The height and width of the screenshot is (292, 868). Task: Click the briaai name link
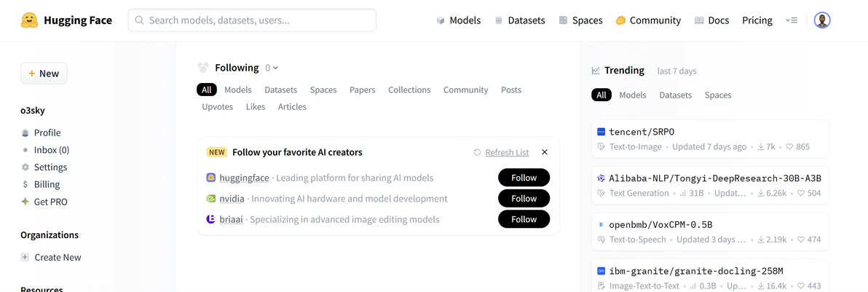(x=231, y=219)
